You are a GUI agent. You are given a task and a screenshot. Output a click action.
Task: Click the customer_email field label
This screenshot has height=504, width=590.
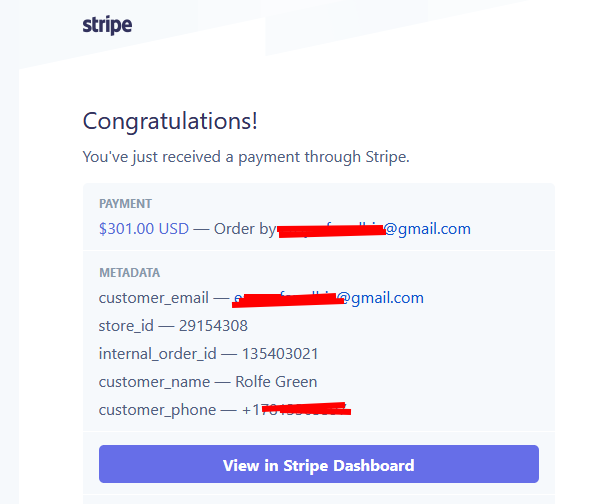point(154,298)
